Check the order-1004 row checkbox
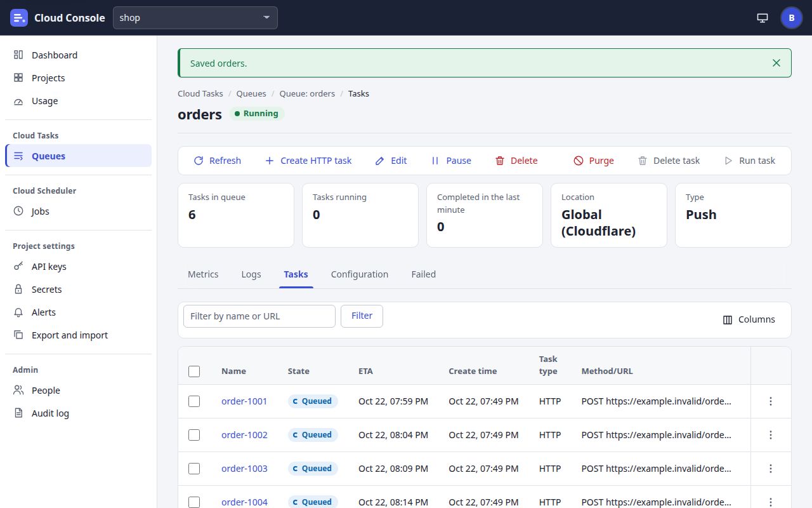The width and height of the screenshot is (812, 508). click(194, 502)
